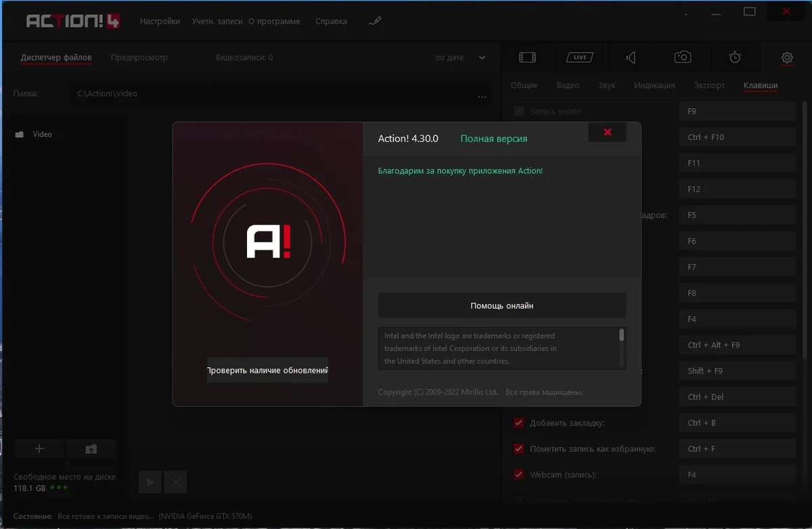Click the A! logo in About dialog
Viewport: 812px width, 529px height.
269,241
